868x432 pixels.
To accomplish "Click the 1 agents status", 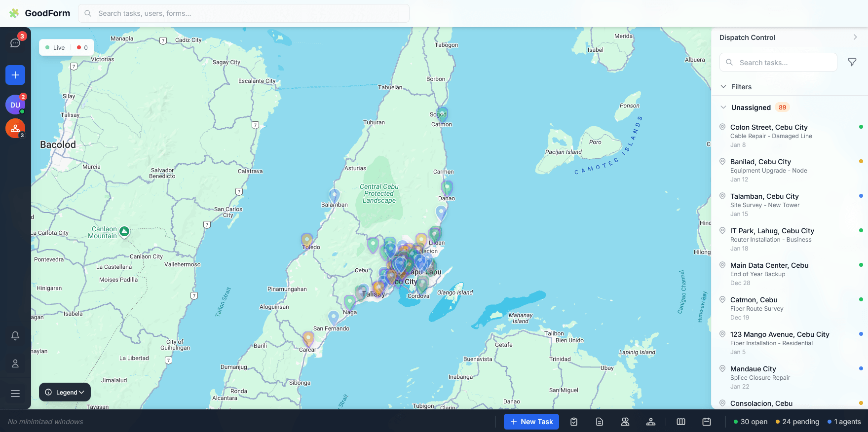I will click(844, 422).
